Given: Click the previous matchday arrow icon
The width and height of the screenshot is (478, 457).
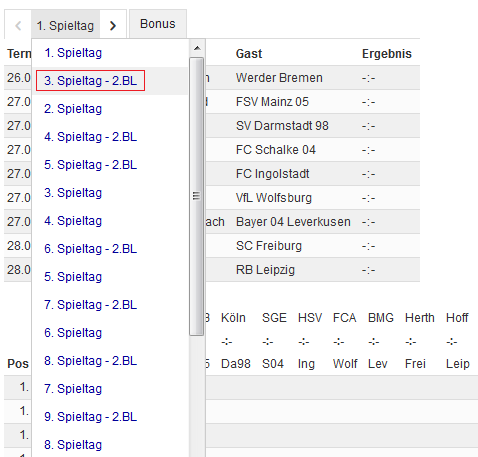Looking at the screenshot, I should click(x=18, y=26).
